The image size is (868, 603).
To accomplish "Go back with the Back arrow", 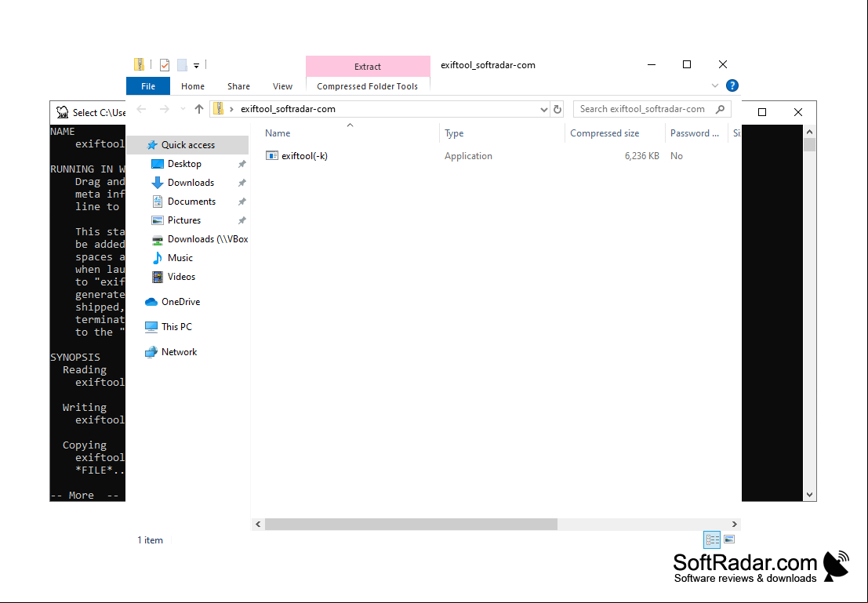I will (141, 109).
